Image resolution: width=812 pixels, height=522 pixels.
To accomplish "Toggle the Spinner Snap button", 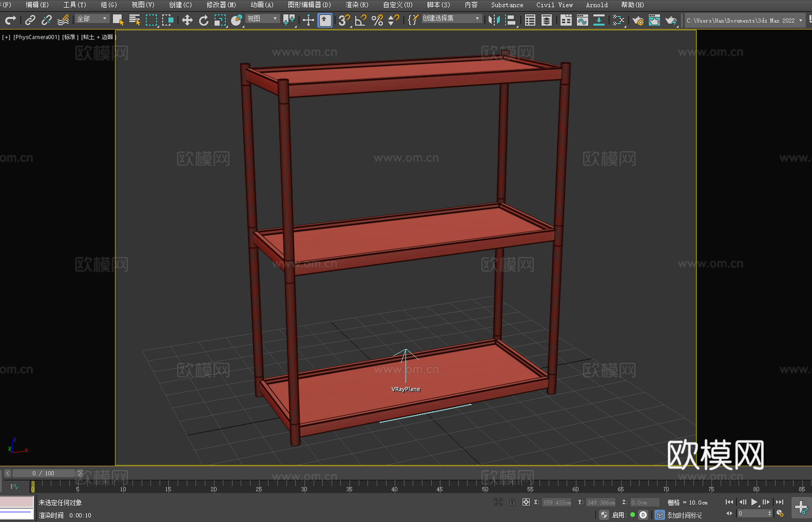I will click(394, 20).
